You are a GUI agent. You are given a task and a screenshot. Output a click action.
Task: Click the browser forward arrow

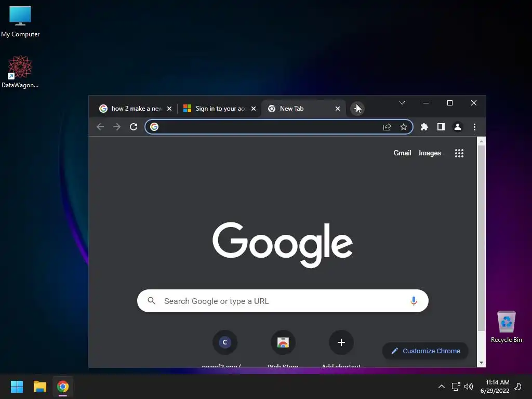point(117,127)
